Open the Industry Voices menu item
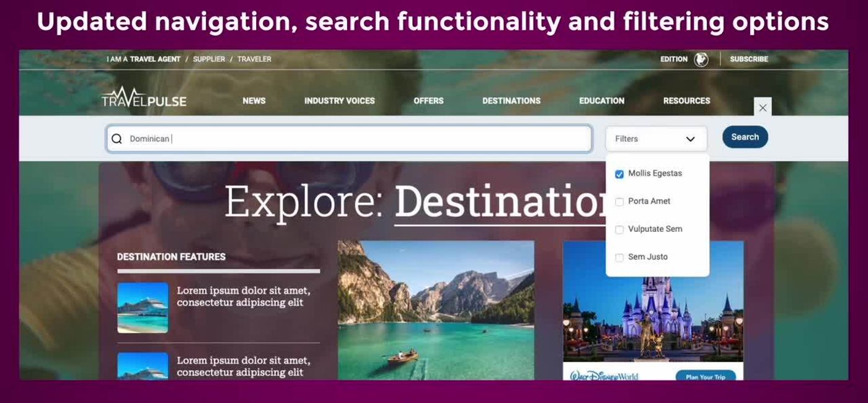Viewport: 868px width, 403px height. [339, 100]
